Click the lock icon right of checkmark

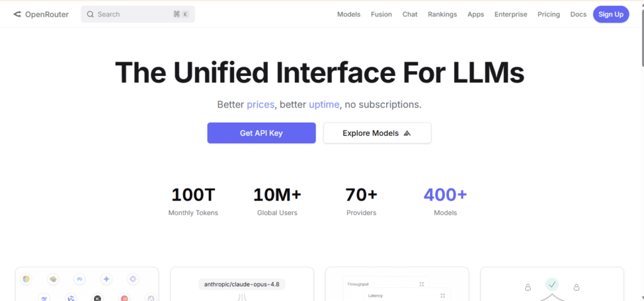click(x=576, y=287)
